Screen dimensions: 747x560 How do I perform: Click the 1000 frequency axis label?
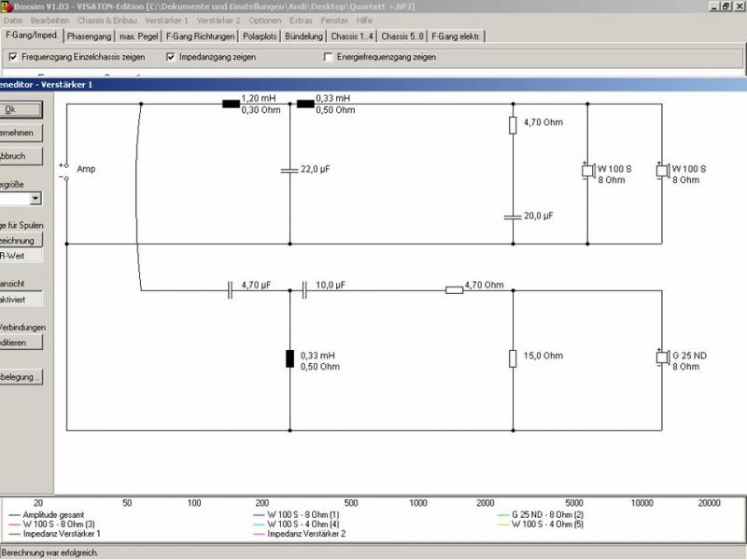click(418, 503)
